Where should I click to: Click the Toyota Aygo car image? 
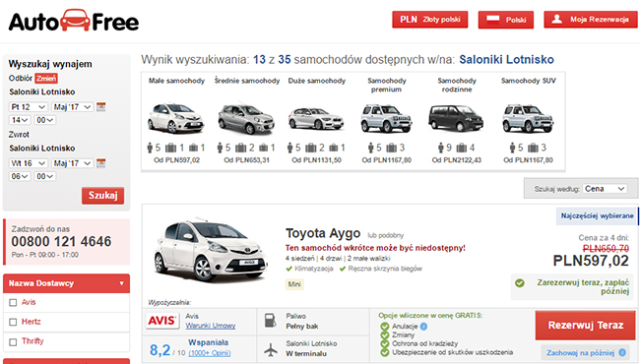210,252
